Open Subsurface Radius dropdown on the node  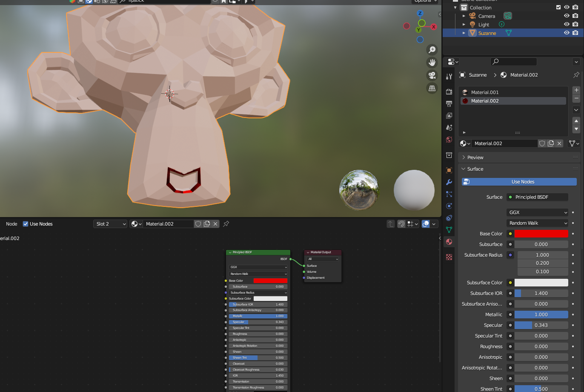point(258,293)
